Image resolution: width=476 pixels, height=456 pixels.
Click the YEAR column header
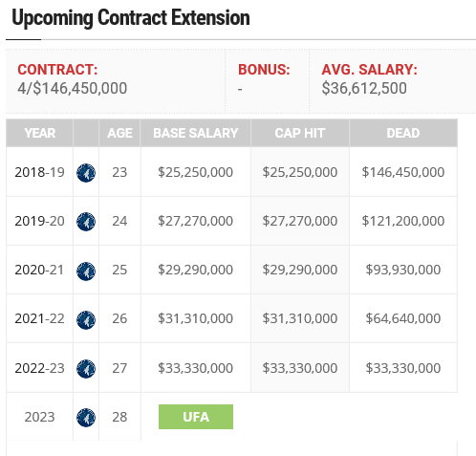(x=39, y=133)
